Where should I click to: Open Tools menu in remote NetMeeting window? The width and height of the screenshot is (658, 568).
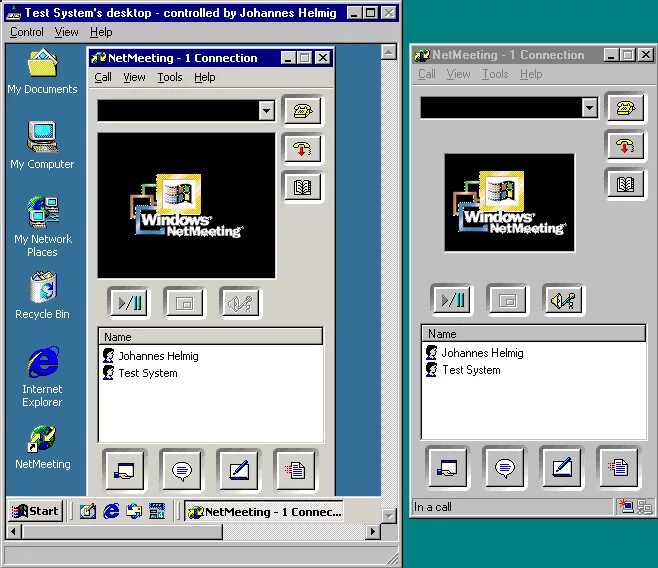tap(170, 77)
